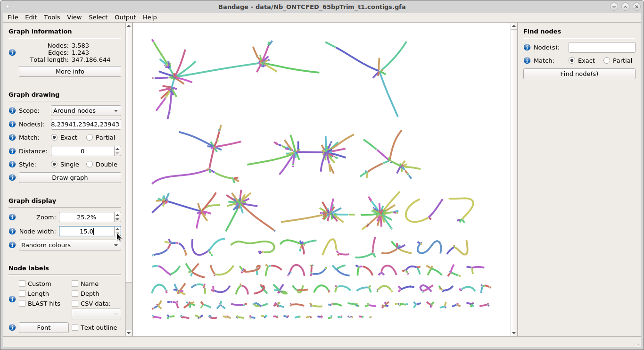
Task: Click info icon beside Graph information stats
Action: pos(12,52)
